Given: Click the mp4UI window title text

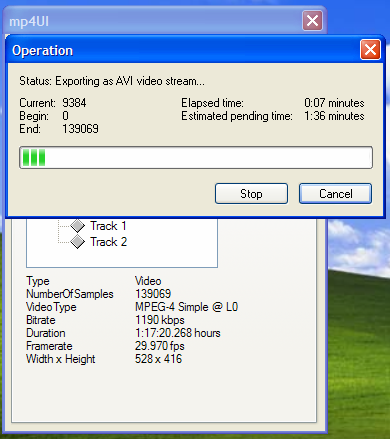Looking at the screenshot, I should point(29,22).
